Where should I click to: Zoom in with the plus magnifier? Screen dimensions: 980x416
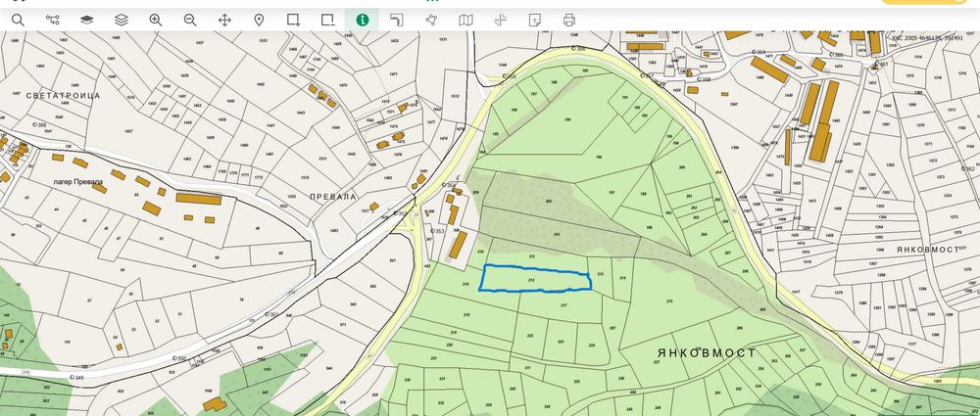pyautogui.click(x=156, y=20)
